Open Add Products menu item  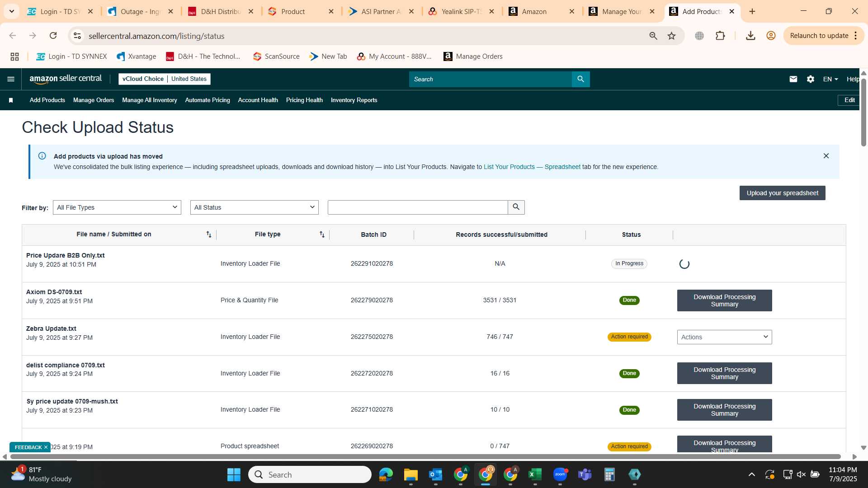47,100
